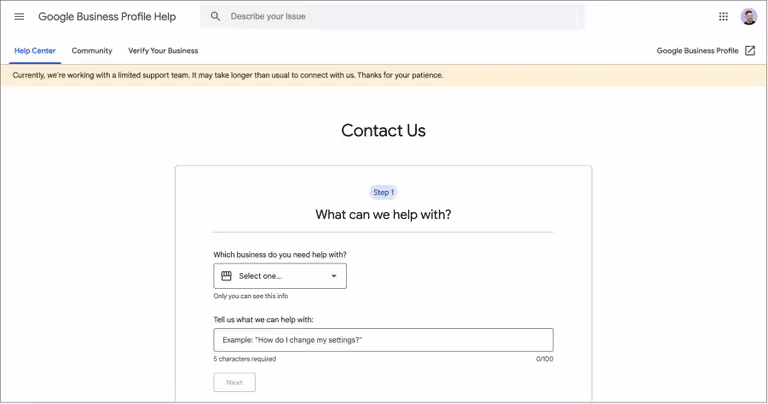The image size is (768, 404).
Task: Focus the Describe your issue search box
Action: pyautogui.click(x=400, y=16)
